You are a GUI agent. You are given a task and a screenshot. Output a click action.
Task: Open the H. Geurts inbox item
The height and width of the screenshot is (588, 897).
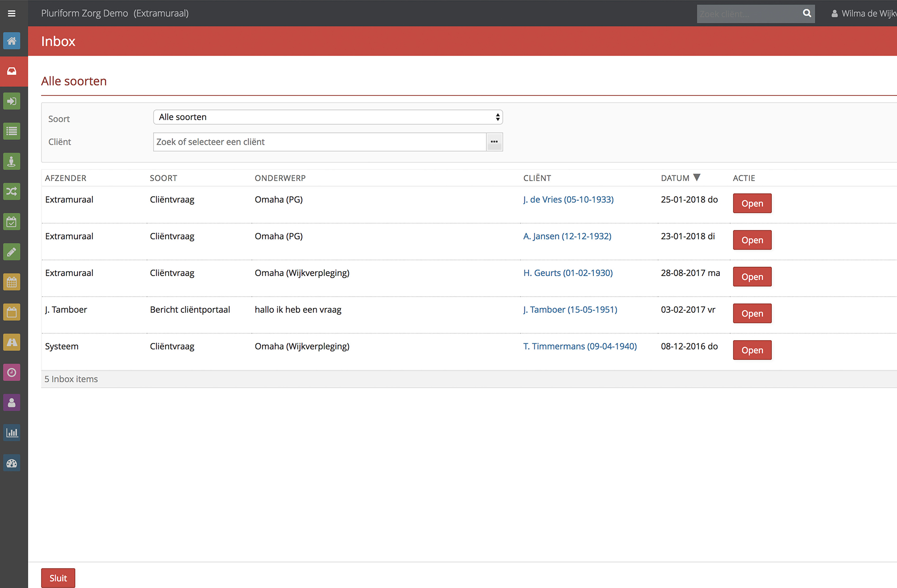tap(752, 277)
